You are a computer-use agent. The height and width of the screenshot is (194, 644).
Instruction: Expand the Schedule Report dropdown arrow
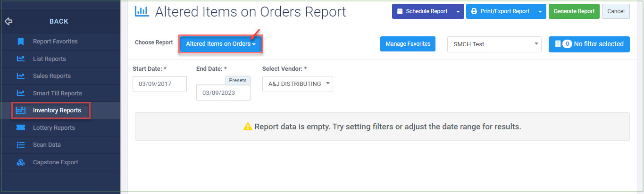coord(458,11)
